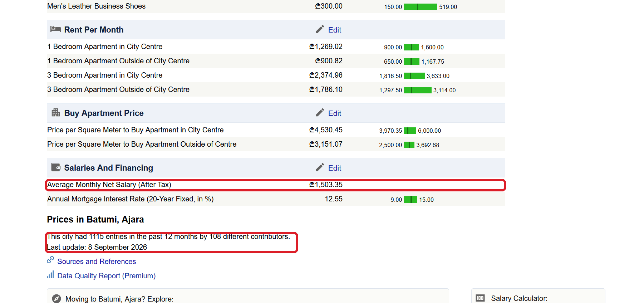The height and width of the screenshot is (303, 644).
Task: Open Data Quality Report (Premium) link
Action: point(107,276)
